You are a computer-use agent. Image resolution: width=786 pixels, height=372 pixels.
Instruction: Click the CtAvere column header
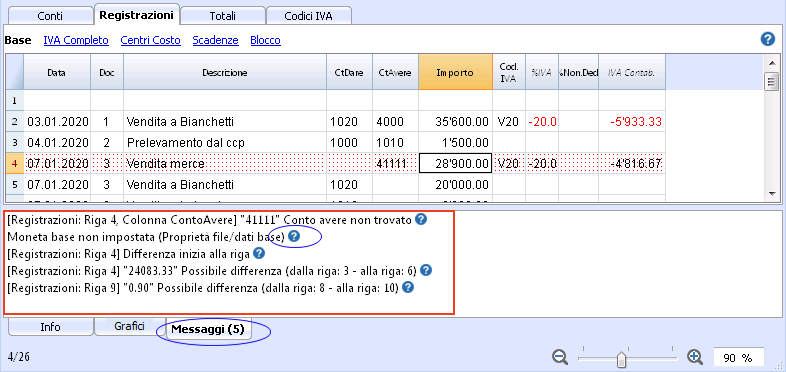[x=395, y=72]
